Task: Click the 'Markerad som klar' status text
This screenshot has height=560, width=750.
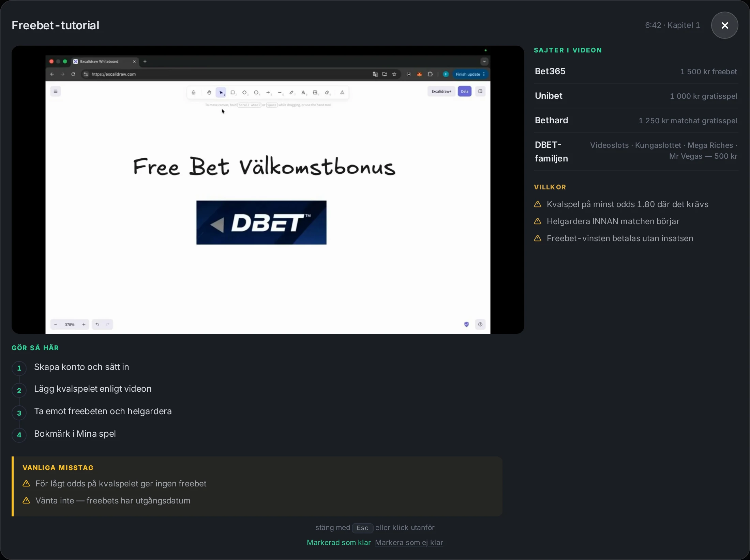Action: click(x=339, y=542)
